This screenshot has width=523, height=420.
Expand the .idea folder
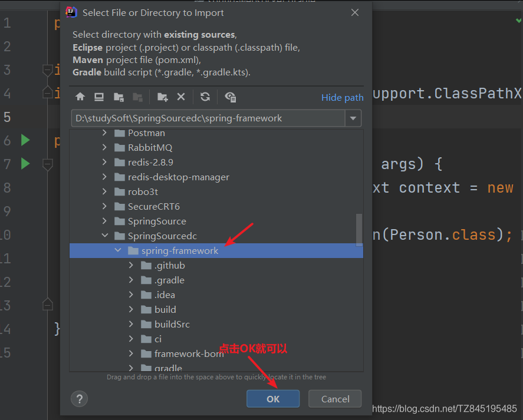point(131,295)
